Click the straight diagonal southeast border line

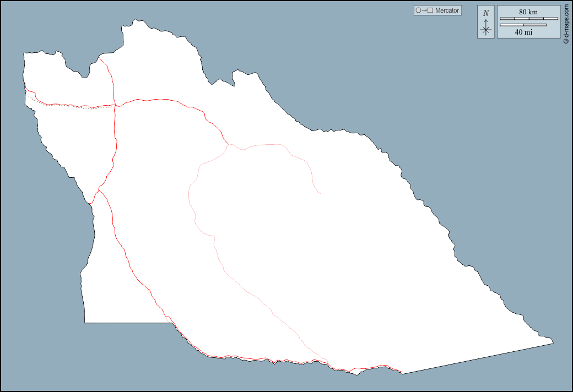pyautogui.click(x=479, y=358)
